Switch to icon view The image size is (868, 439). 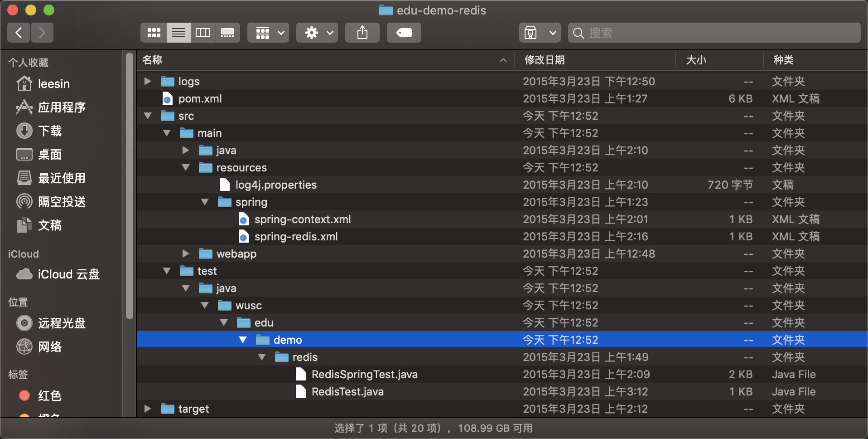click(154, 33)
